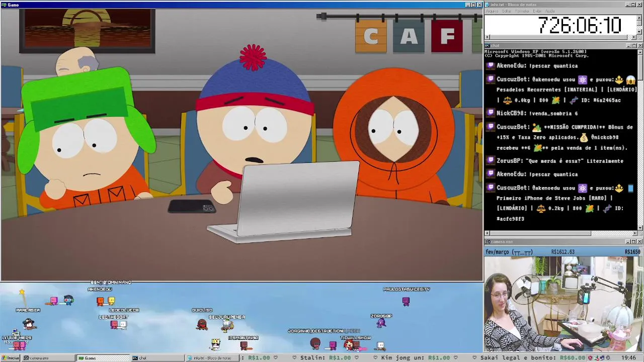This screenshot has width=644, height=362.
Task: Click the camera.exe title bar icon
Action: coord(488,242)
